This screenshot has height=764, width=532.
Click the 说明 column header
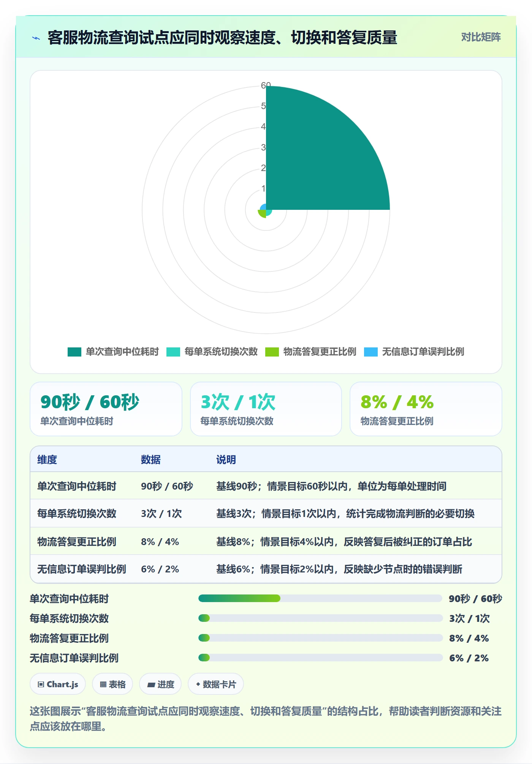click(x=226, y=460)
